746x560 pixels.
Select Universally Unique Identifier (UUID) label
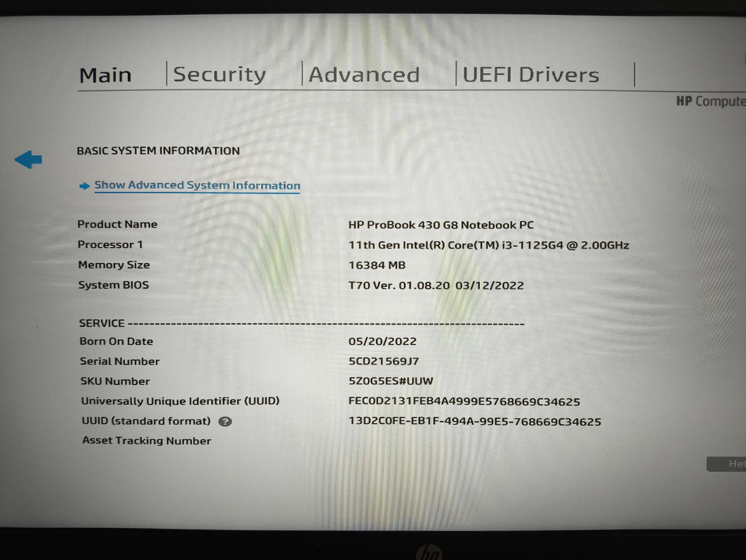180,401
